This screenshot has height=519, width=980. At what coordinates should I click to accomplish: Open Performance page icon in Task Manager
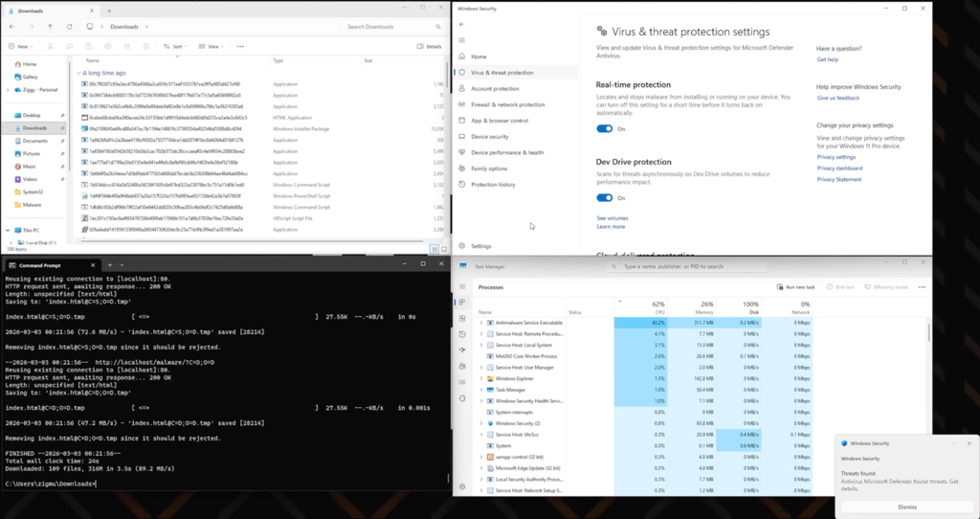462,318
